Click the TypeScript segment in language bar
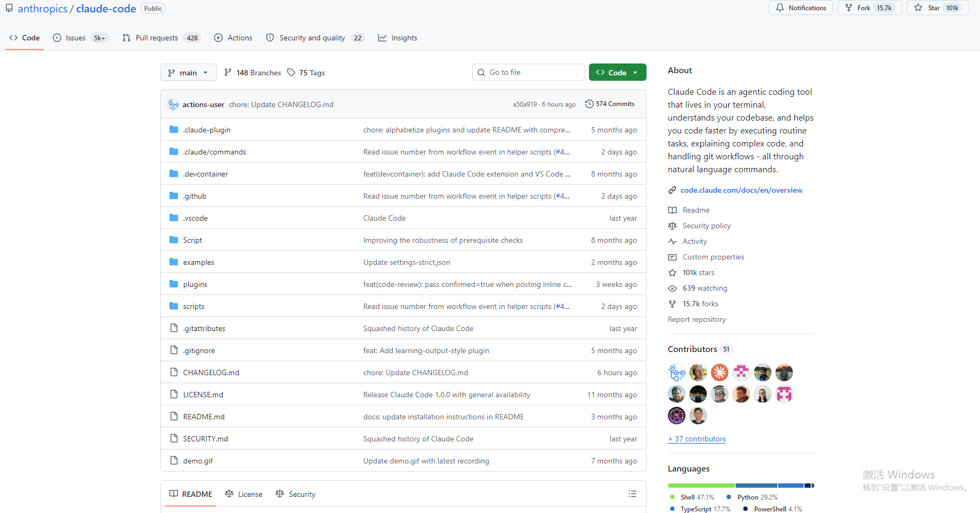The image size is (980, 513). 791,486
